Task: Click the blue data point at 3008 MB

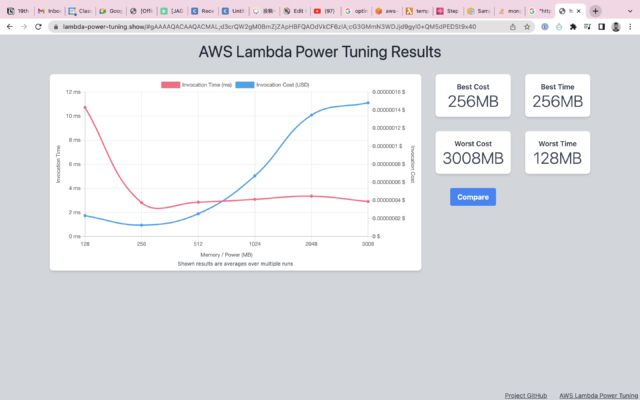Action: click(368, 102)
